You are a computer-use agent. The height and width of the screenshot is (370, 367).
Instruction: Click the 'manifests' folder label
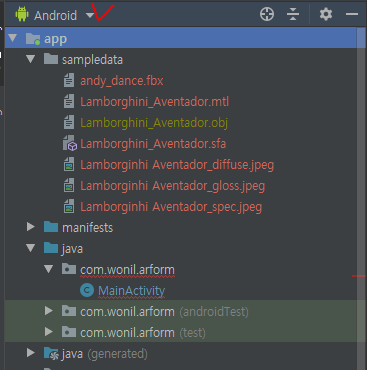coord(88,228)
